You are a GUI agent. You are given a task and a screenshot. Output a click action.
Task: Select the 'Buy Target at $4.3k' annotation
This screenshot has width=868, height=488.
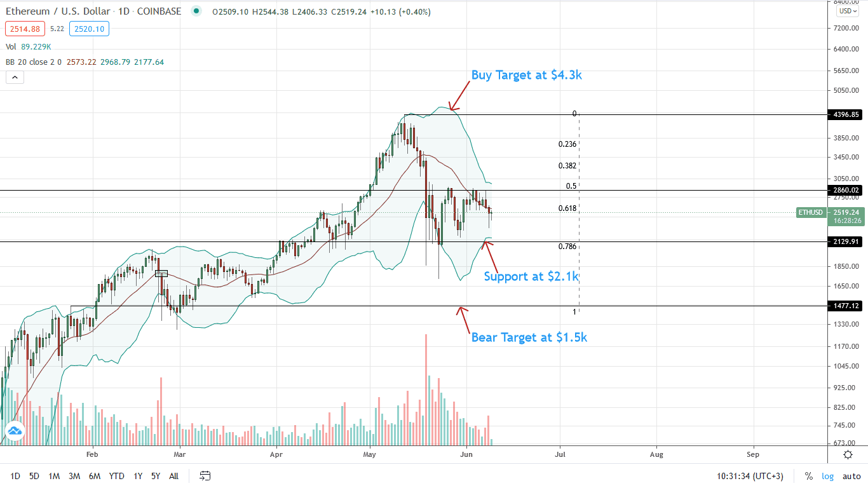(x=527, y=75)
